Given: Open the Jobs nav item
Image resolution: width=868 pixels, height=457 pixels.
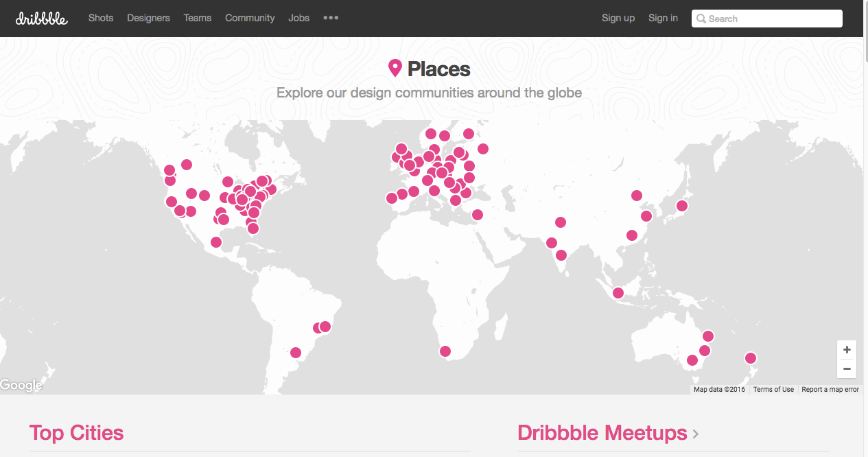Looking at the screenshot, I should 299,18.
